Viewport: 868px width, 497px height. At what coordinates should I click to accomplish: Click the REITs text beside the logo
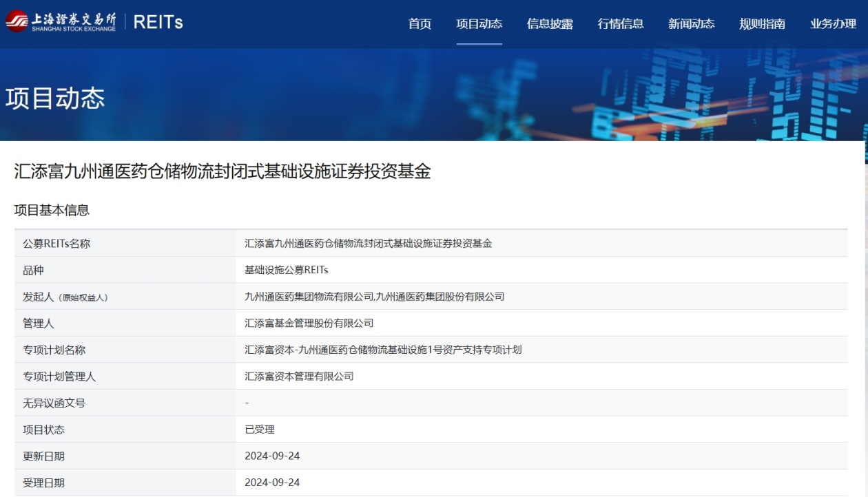point(158,22)
